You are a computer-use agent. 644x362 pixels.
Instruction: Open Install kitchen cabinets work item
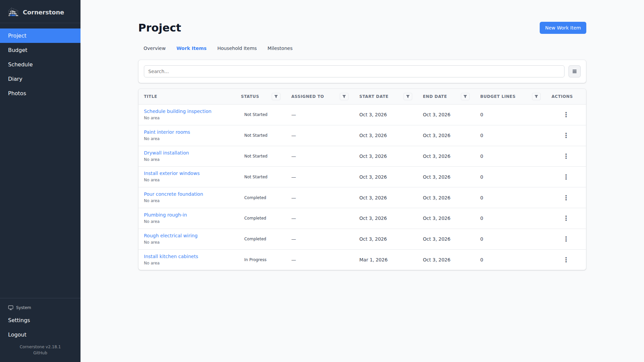[171, 256]
